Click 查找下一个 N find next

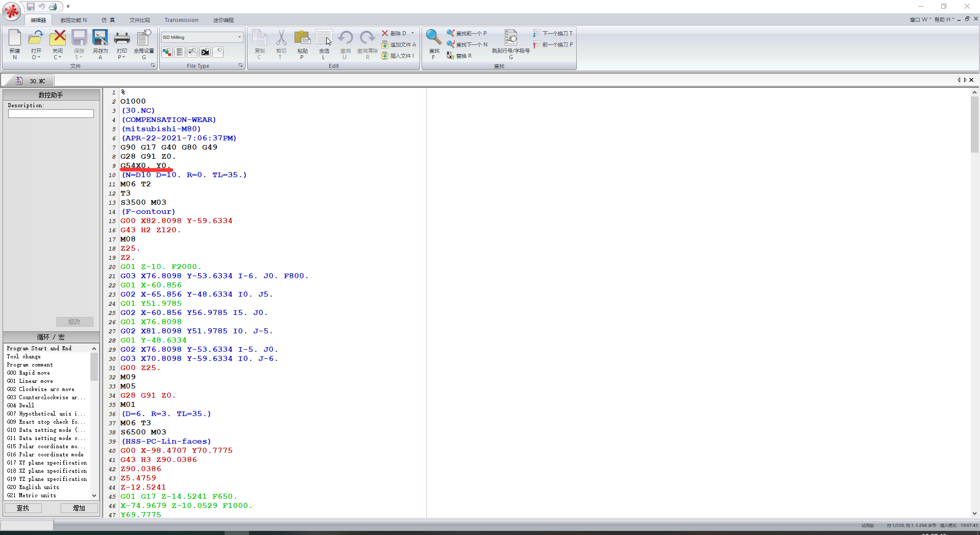tap(467, 44)
